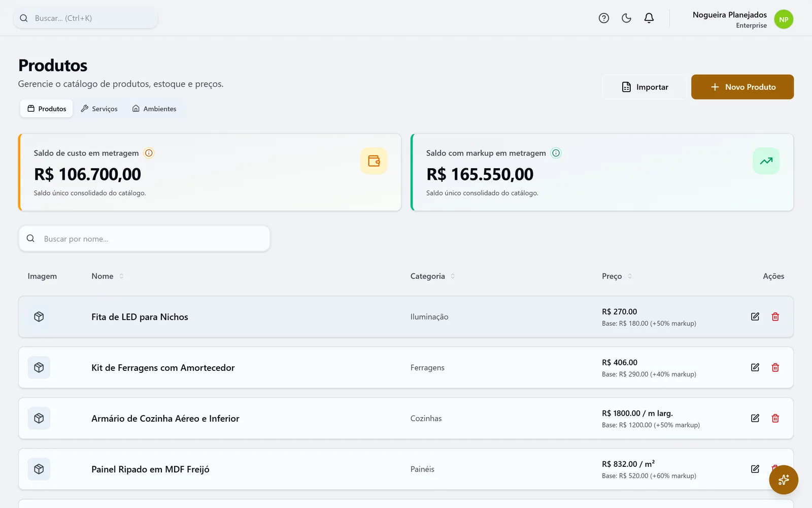The width and height of the screenshot is (812, 508).
Task: Click the Iluminação category cell
Action: pos(429,316)
